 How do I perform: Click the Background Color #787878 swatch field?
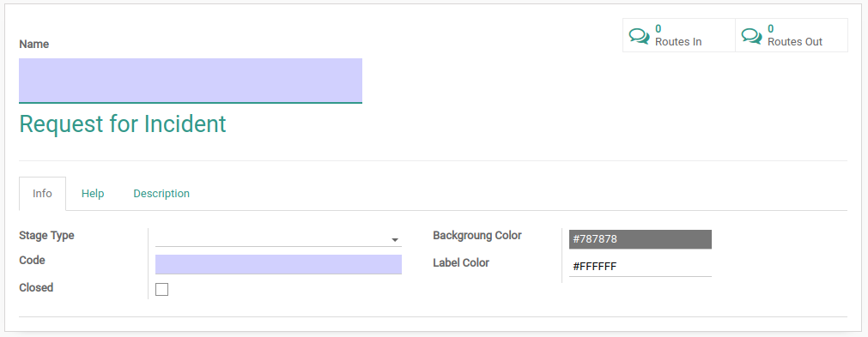pos(640,239)
